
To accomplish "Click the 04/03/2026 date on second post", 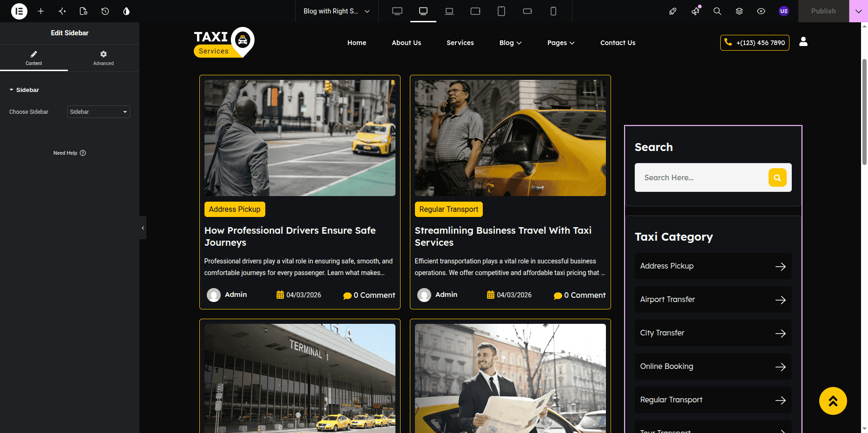I will tap(509, 295).
